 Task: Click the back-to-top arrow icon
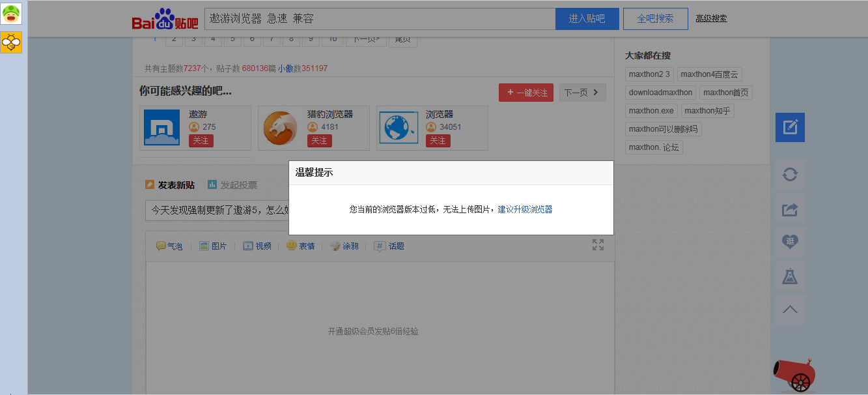[x=790, y=310]
